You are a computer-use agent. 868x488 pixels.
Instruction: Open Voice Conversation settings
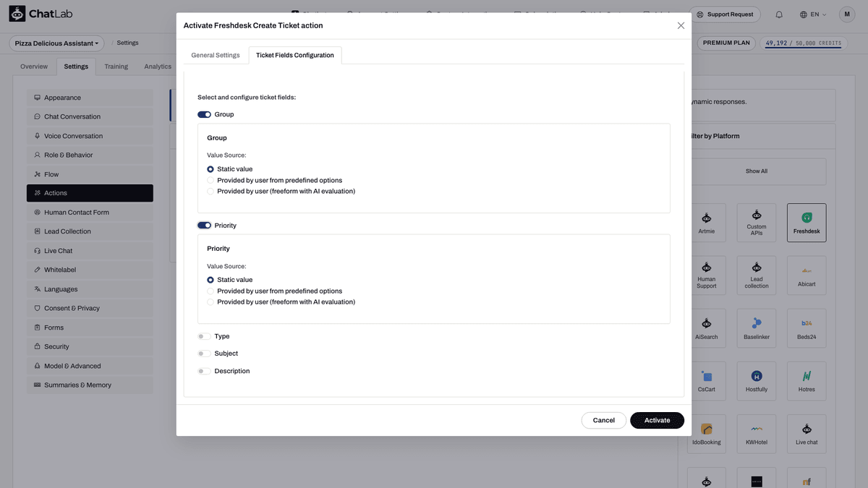(x=90, y=136)
